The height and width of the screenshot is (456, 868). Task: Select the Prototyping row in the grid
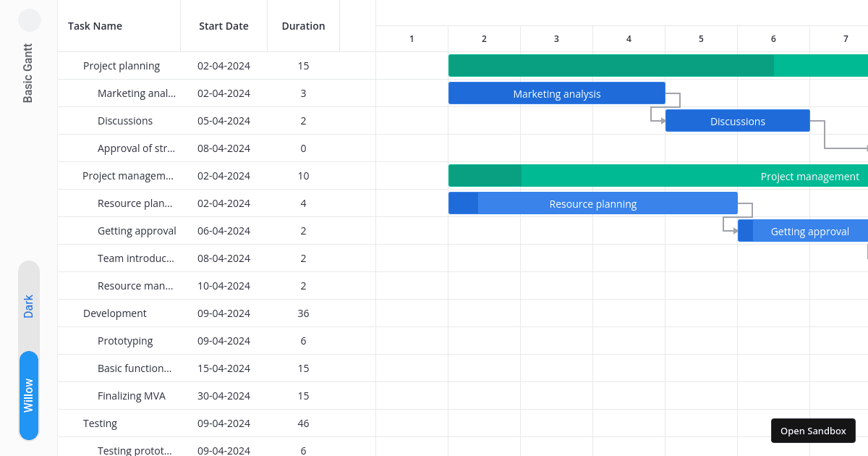125,341
